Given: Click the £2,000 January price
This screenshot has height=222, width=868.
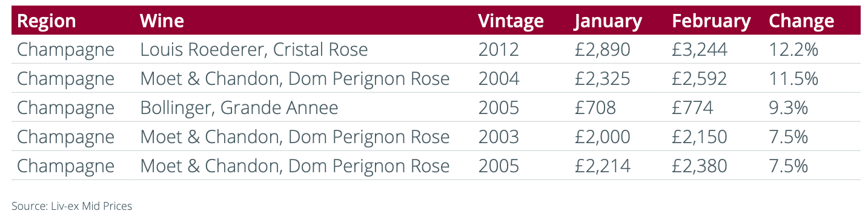Looking at the screenshot, I should pyautogui.click(x=603, y=137).
